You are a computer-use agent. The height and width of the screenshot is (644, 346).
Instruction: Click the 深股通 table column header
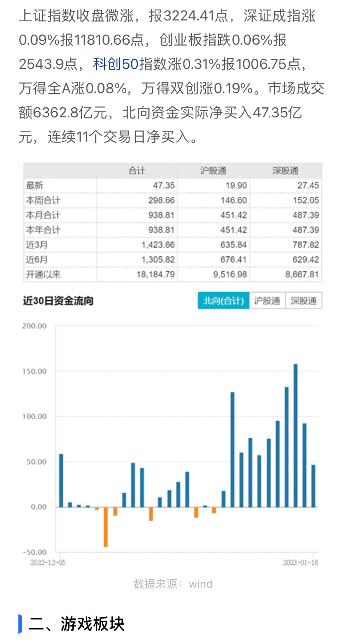[286, 170]
